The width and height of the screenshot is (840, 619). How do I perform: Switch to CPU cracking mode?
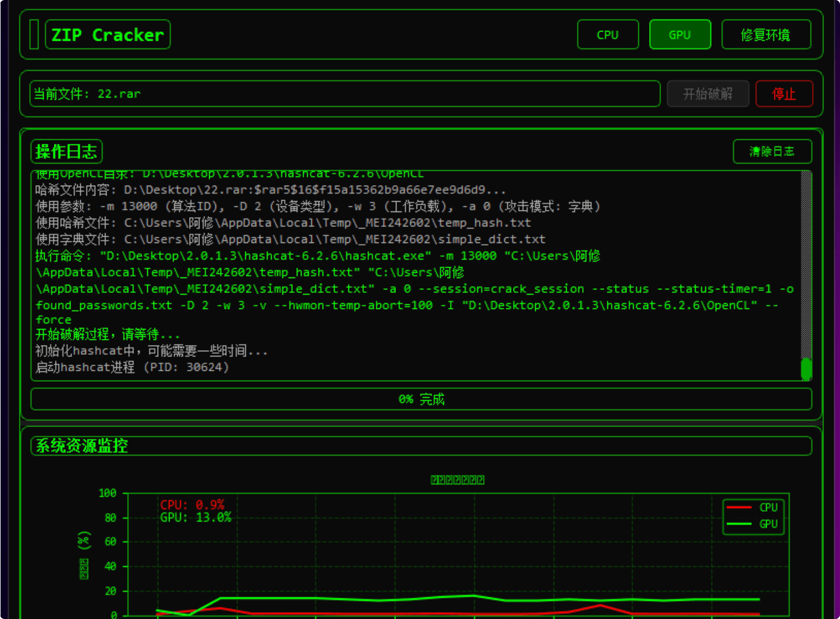coord(607,34)
